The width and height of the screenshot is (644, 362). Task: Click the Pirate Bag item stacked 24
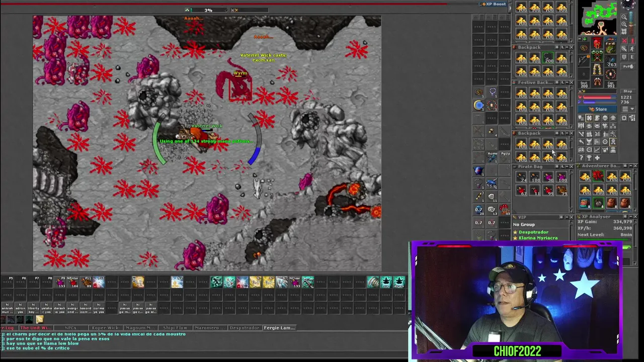click(521, 176)
